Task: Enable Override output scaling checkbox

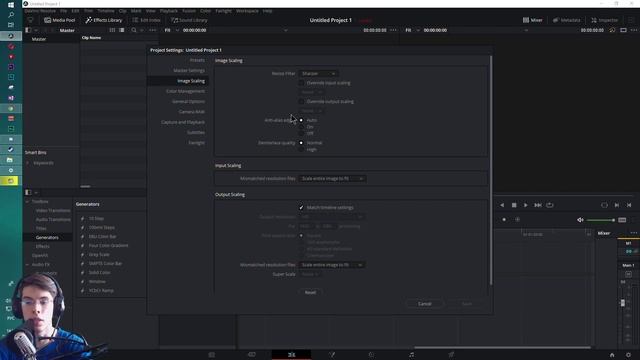Action: 301,101
